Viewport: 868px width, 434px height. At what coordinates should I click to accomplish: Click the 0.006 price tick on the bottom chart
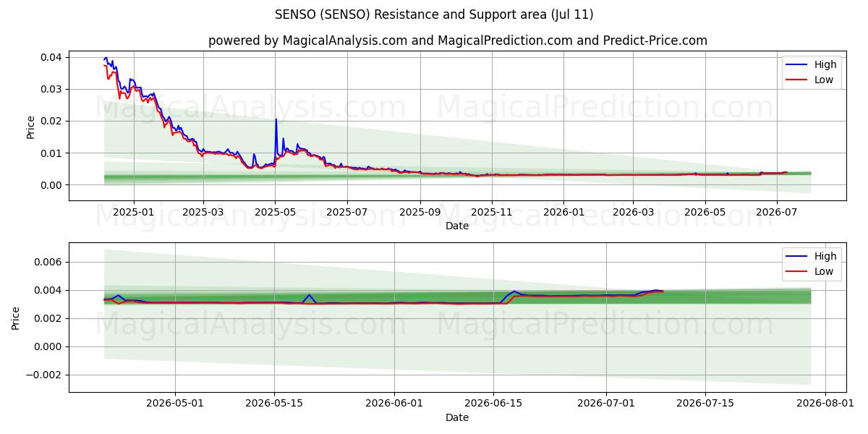click(x=50, y=262)
